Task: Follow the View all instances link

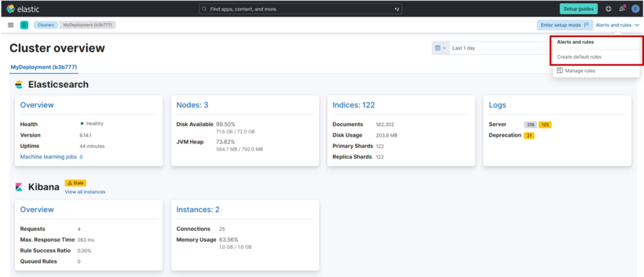Action: (85, 191)
